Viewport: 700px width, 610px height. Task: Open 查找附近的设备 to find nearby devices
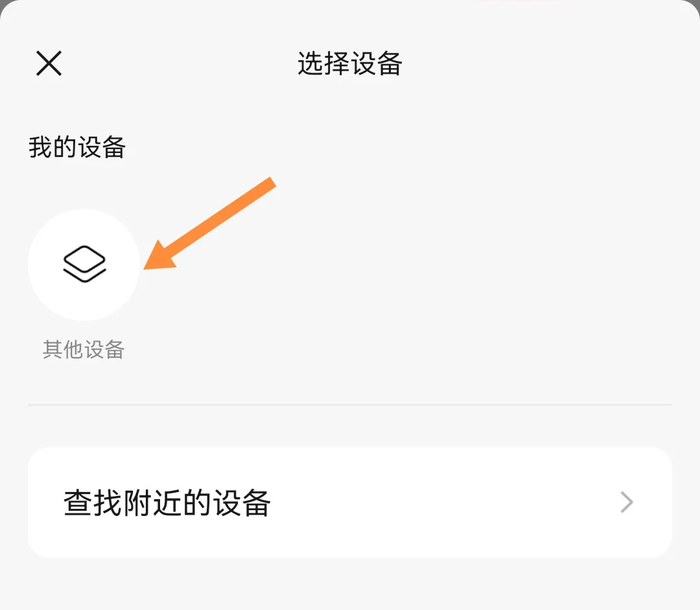[x=349, y=502]
